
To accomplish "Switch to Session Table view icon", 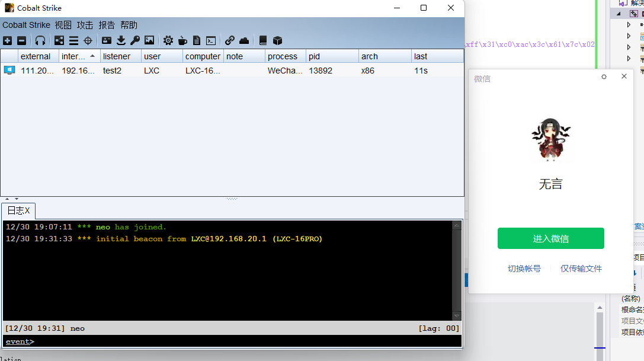I will click(x=73, y=40).
